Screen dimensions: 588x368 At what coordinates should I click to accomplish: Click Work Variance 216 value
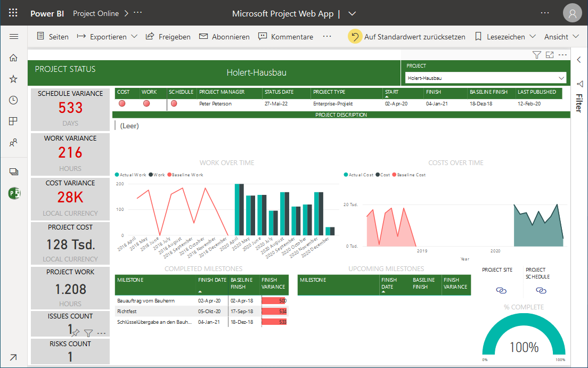70,153
